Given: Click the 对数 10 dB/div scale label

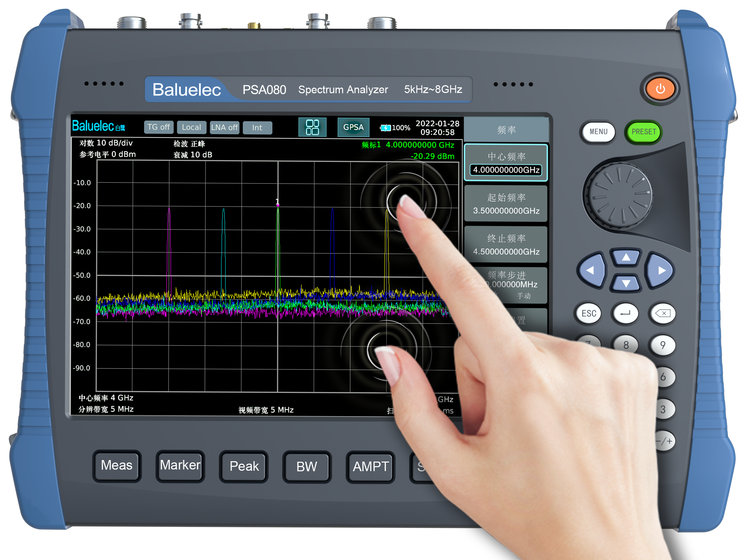Looking at the screenshot, I should point(106,143).
